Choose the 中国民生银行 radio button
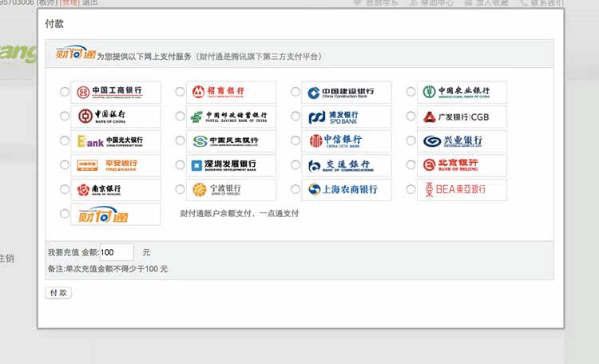 click(180, 140)
